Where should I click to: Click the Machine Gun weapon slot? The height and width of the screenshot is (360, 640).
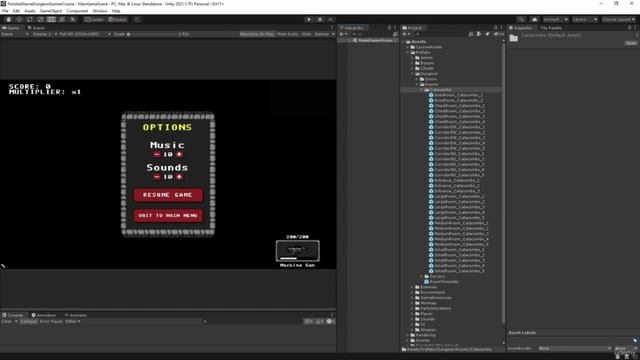point(298,251)
